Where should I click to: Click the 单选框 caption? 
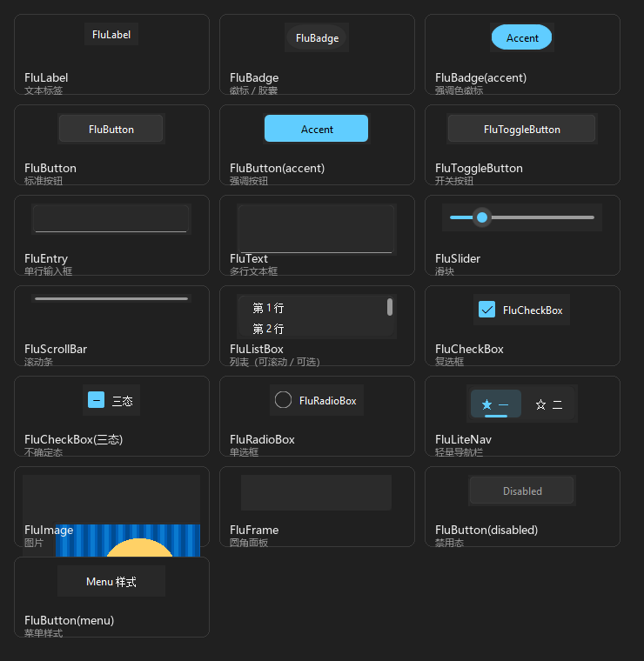[245, 452]
